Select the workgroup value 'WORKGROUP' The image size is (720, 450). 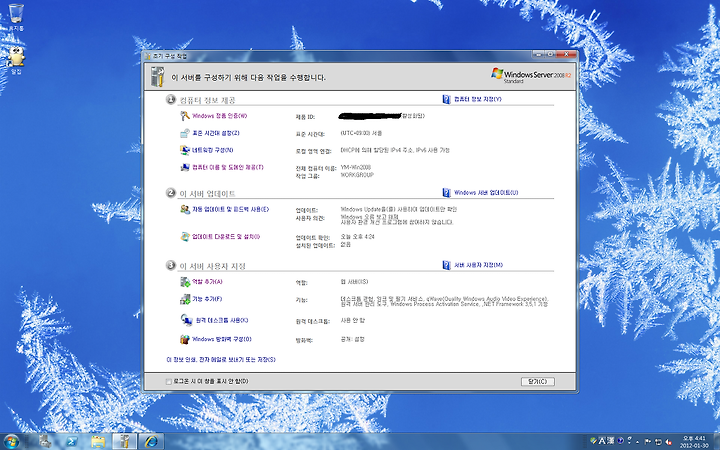(x=357, y=175)
